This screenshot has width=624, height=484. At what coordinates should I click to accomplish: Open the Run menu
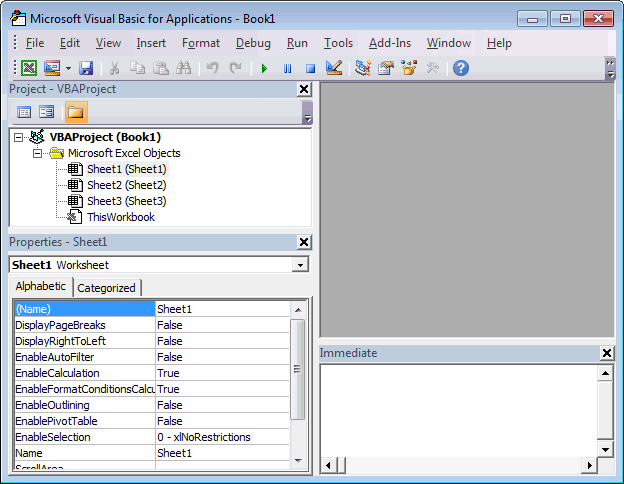pos(297,43)
